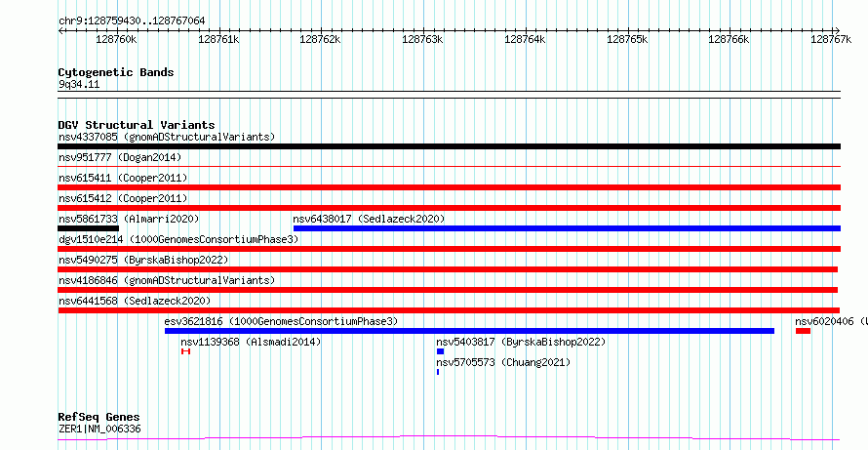Viewport: 868px width, 450px height.
Task: Select the red nsv6441568 variant bar
Action: 449,310
